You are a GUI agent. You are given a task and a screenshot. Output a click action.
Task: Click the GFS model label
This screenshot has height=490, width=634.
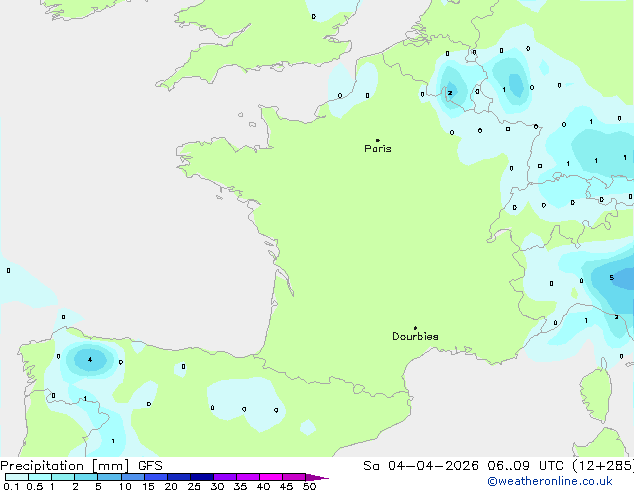(x=150, y=466)
